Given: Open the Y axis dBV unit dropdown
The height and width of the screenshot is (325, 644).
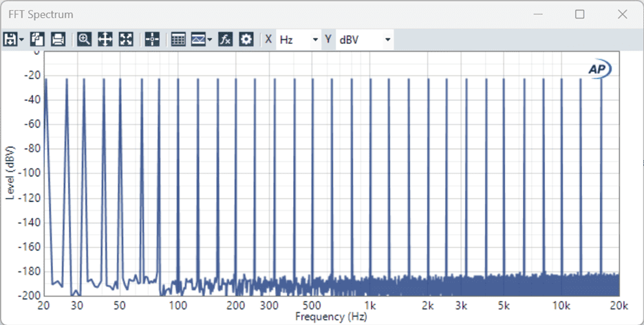Looking at the screenshot, I should click(x=365, y=40).
